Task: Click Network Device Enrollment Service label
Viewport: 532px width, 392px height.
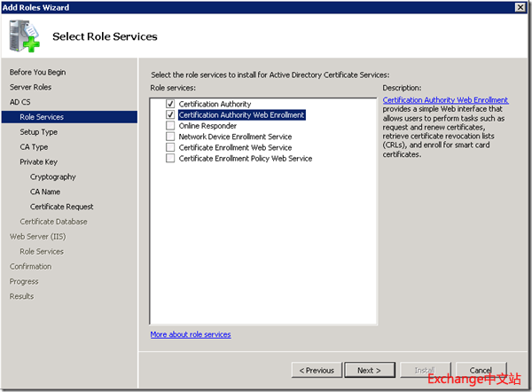Action: [235, 137]
